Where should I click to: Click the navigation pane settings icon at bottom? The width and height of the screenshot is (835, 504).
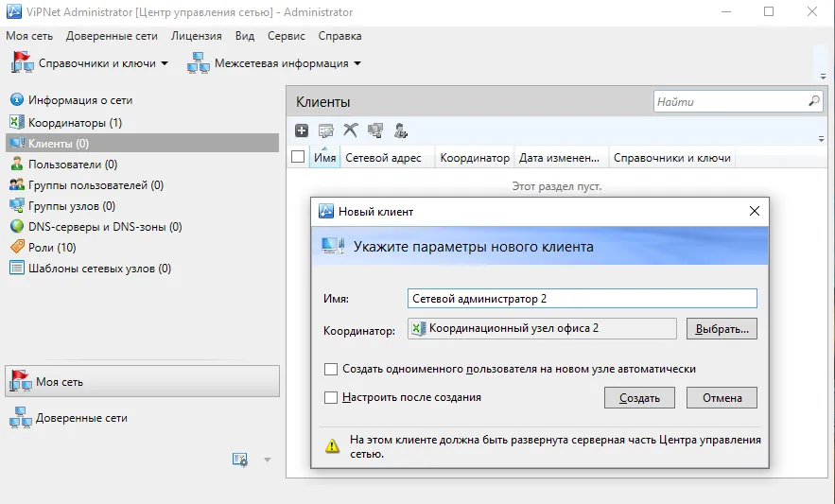(x=240, y=460)
